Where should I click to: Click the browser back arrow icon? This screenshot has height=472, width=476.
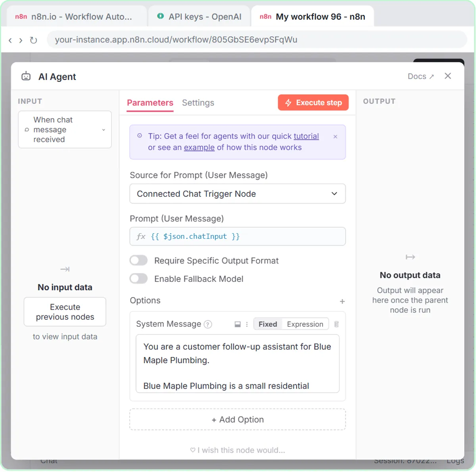[x=10, y=40]
